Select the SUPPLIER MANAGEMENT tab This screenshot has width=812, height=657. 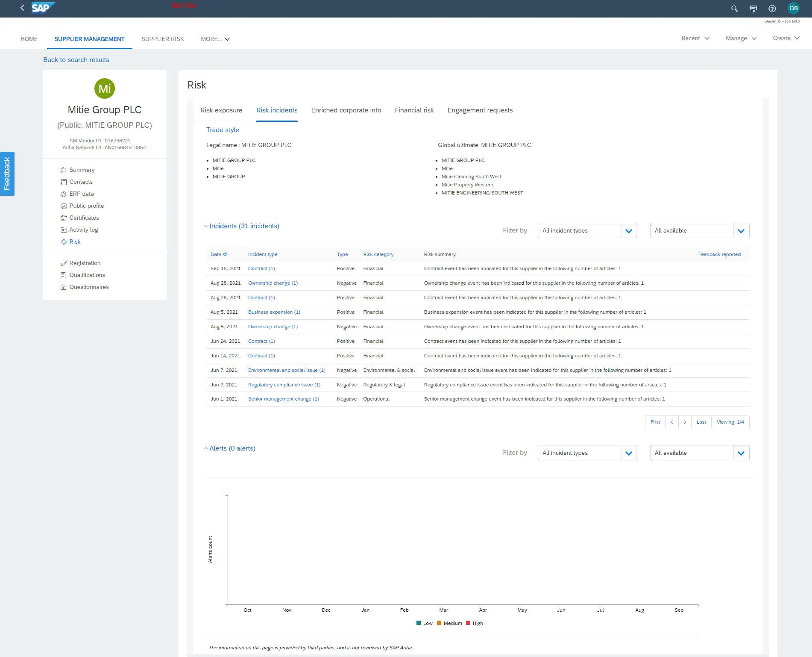89,39
